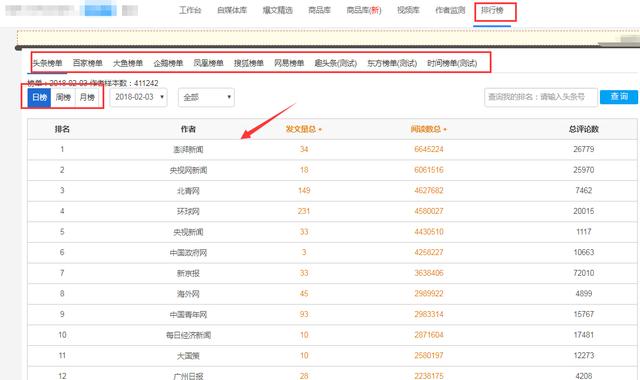
Task: Open the 全部 category dropdown
Action: point(206,98)
